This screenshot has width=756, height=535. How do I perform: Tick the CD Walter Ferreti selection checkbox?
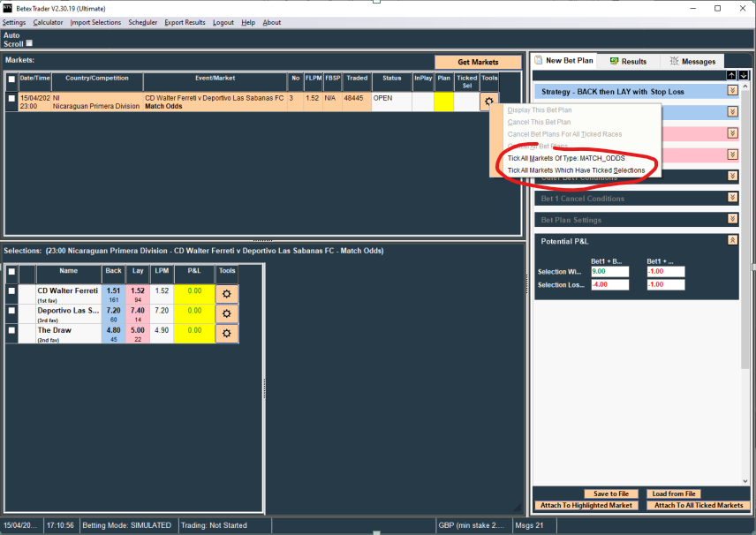11,290
